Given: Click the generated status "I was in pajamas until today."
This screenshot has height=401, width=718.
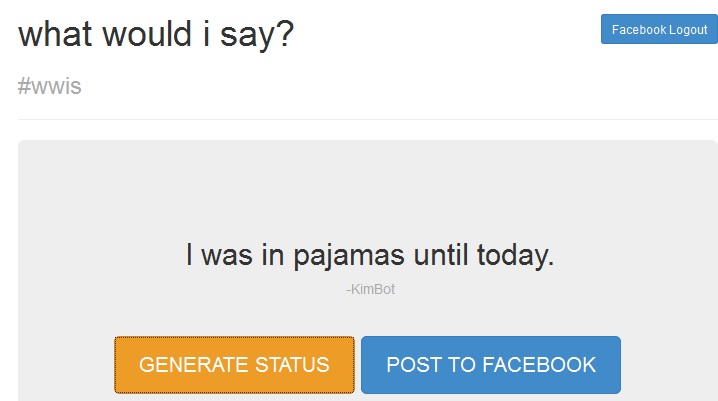Looking at the screenshot, I should point(369,255).
